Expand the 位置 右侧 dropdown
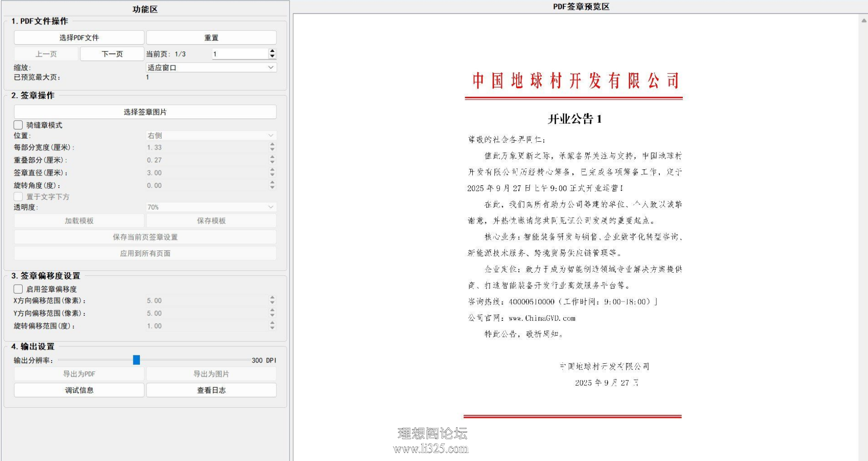 point(211,135)
